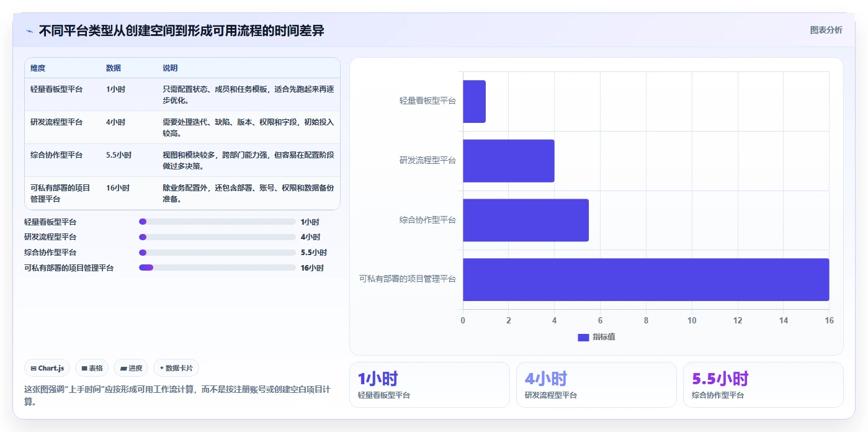Click the description starting 视图和模块较多
868x432 pixels.
click(x=248, y=161)
